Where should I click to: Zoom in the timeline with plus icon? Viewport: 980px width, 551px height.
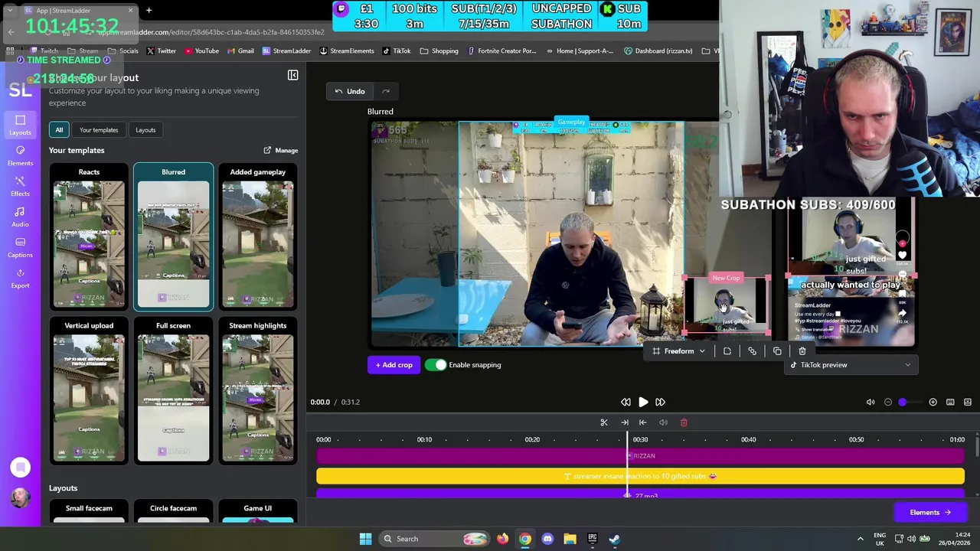[933, 402]
